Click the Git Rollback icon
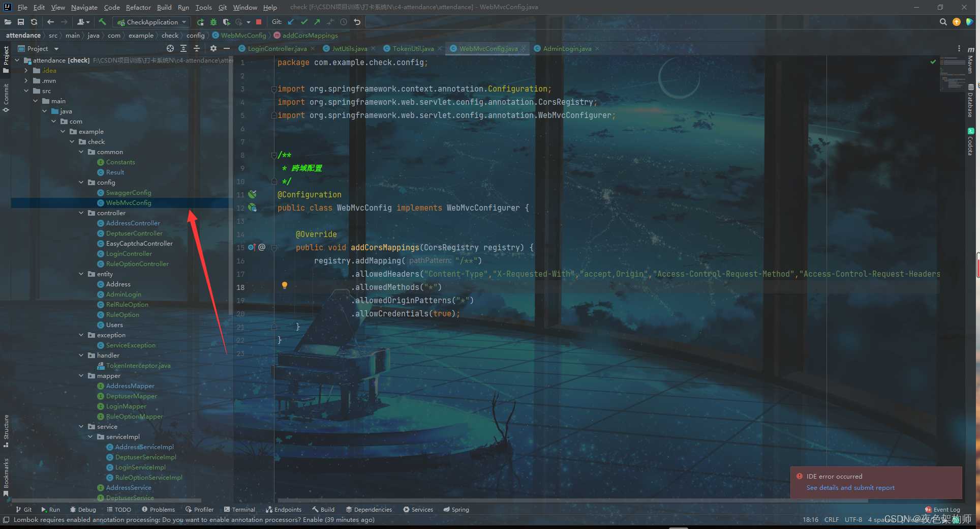This screenshot has width=980, height=529. point(357,22)
